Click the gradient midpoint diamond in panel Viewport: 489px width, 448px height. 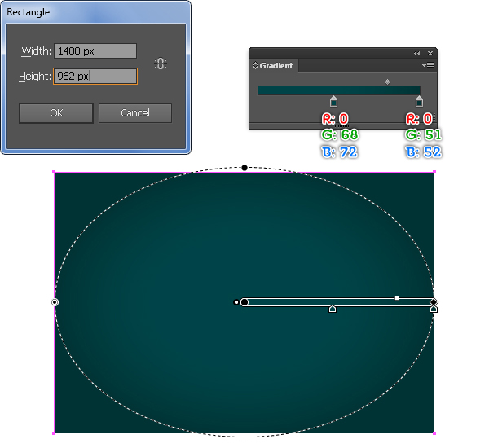click(x=387, y=81)
